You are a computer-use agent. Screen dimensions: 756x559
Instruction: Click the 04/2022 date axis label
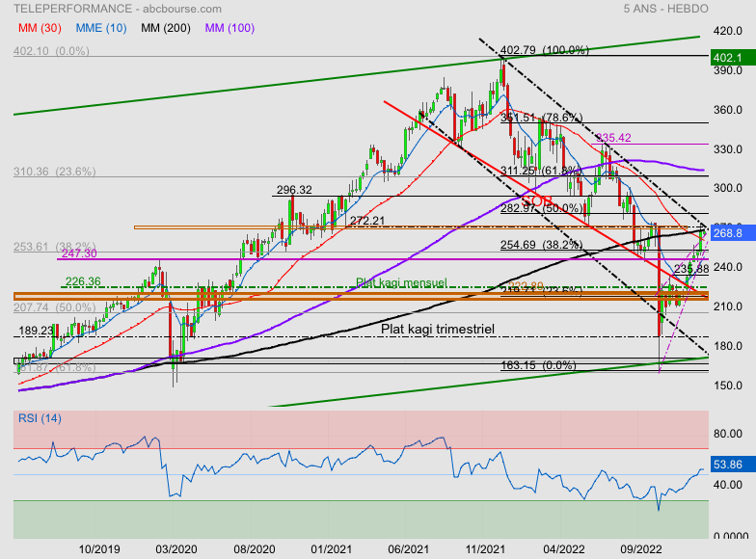point(564,549)
